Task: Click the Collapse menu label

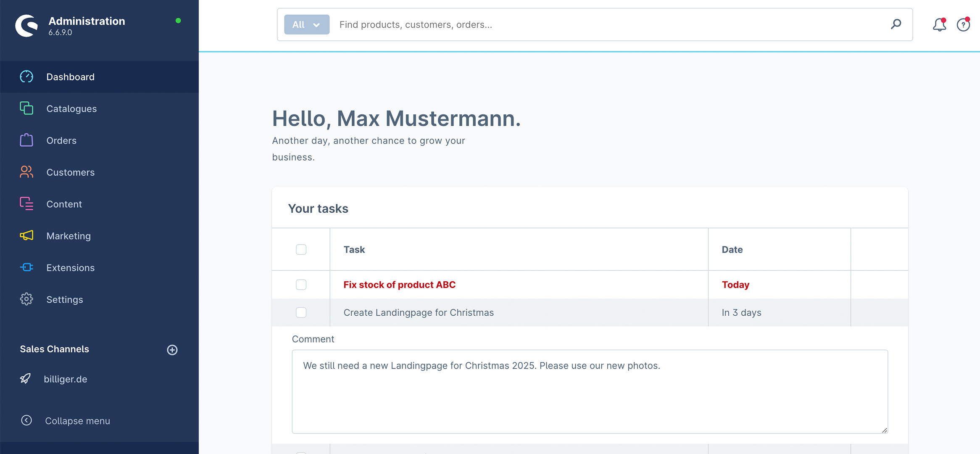Action: [x=77, y=421]
